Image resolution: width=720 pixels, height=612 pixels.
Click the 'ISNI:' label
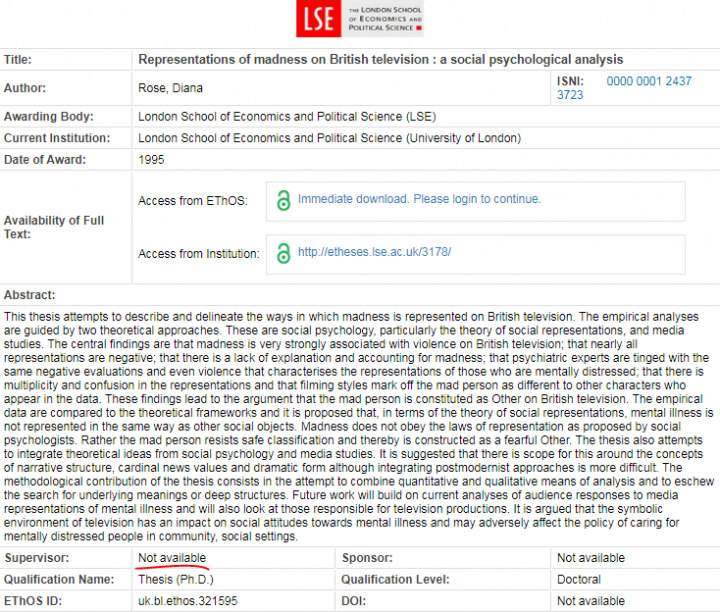click(x=570, y=81)
